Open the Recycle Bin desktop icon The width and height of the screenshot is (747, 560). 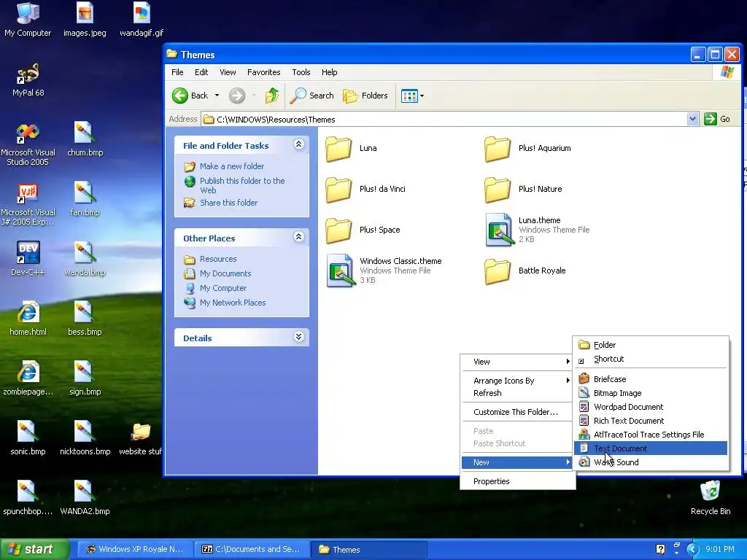711,497
